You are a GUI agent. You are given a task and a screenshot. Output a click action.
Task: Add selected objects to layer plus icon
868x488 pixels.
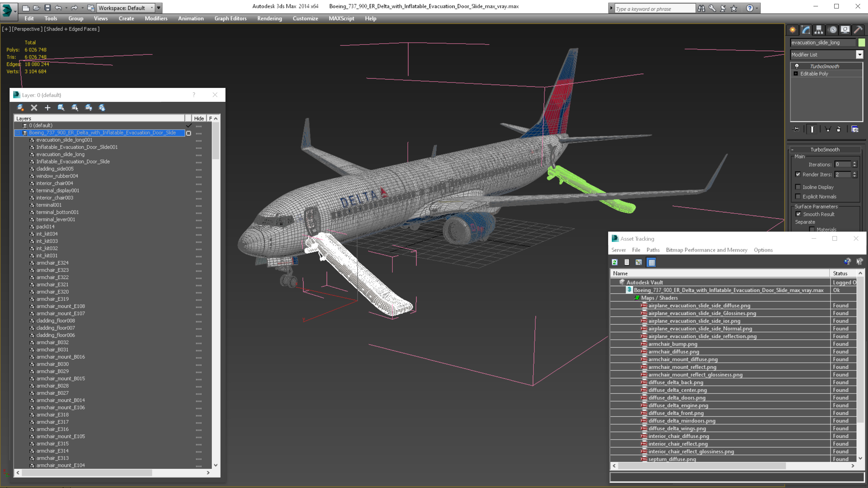(48, 108)
